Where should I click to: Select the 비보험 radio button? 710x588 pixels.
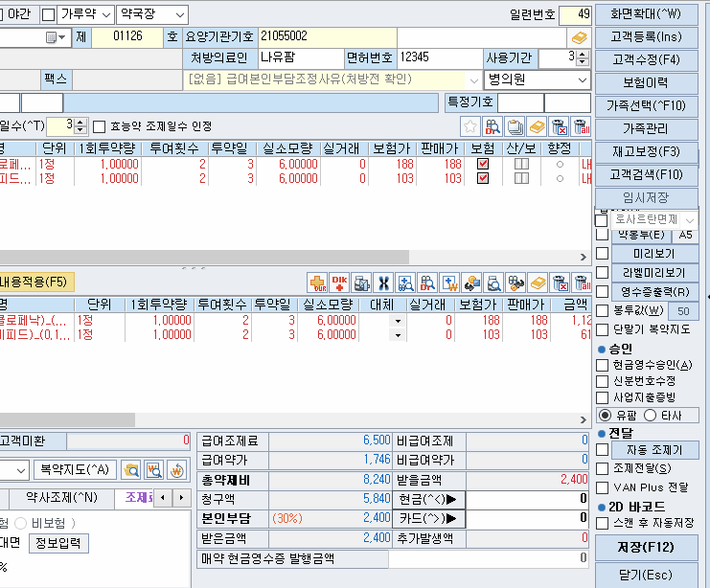[x=21, y=524]
